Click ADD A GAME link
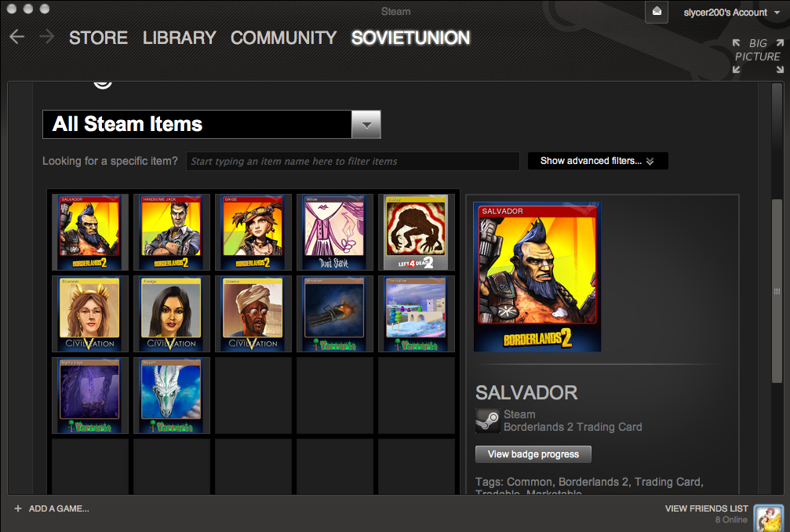 (x=59, y=508)
